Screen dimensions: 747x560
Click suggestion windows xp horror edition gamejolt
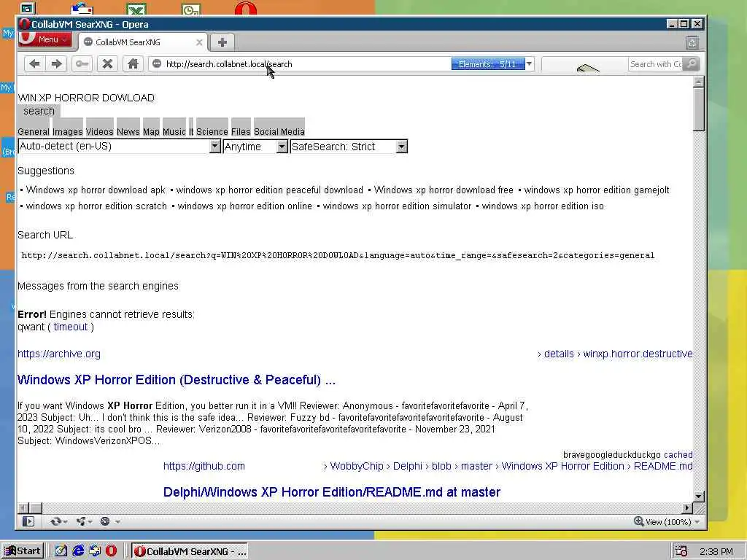597,190
